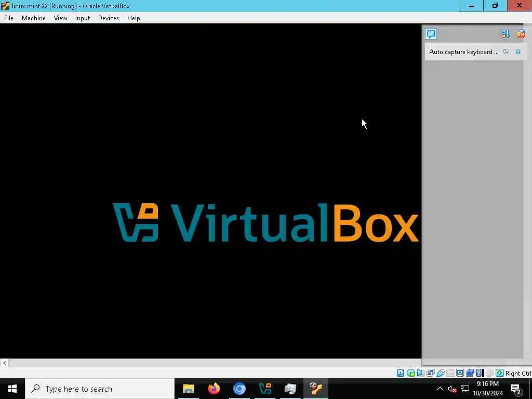
Task: Click the optical disk status icon
Action: [411, 373]
